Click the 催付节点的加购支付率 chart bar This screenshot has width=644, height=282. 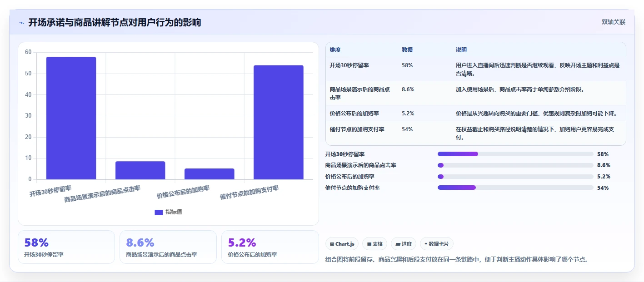(279, 122)
